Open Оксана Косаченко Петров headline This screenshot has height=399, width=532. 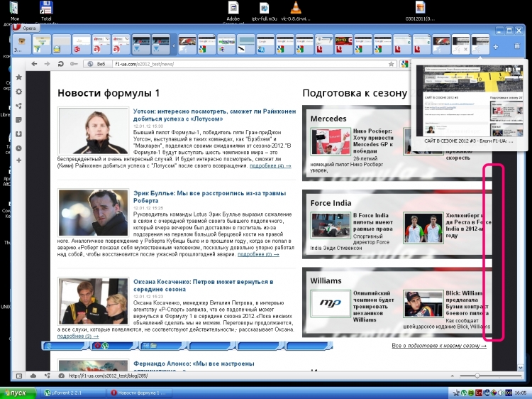(204, 285)
